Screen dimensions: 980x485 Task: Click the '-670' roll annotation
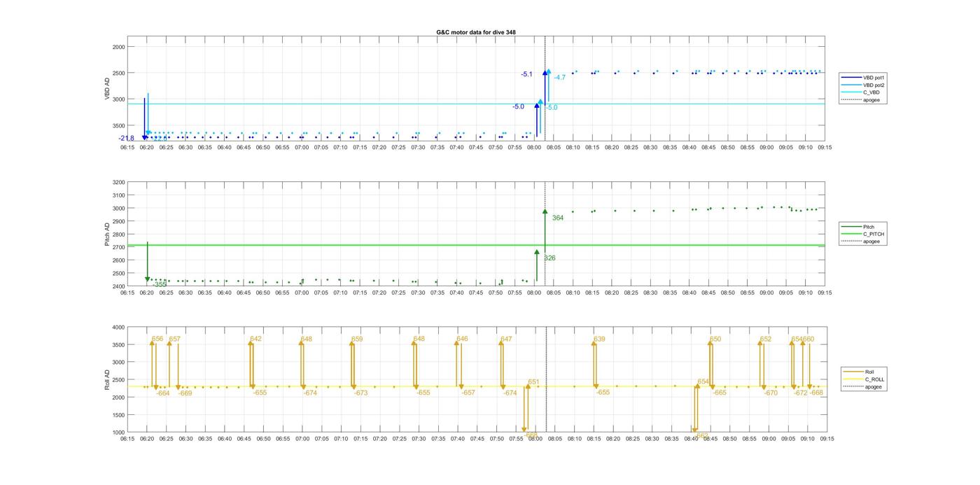click(771, 393)
